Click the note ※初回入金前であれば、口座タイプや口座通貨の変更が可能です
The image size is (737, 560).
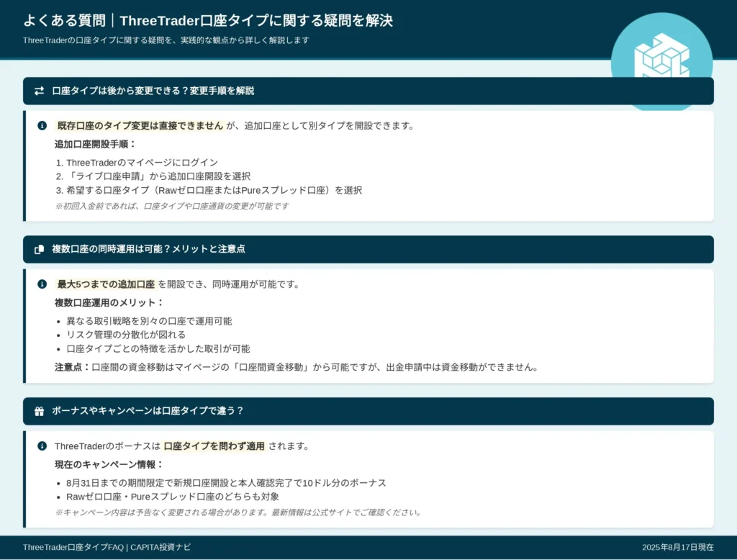coord(171,206)
